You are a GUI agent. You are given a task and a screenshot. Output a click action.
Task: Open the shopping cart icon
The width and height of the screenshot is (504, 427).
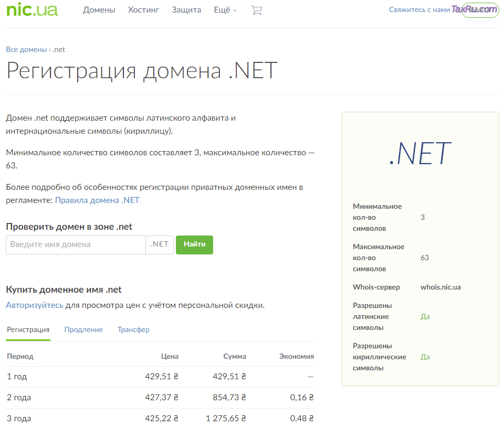coord(256,10)
